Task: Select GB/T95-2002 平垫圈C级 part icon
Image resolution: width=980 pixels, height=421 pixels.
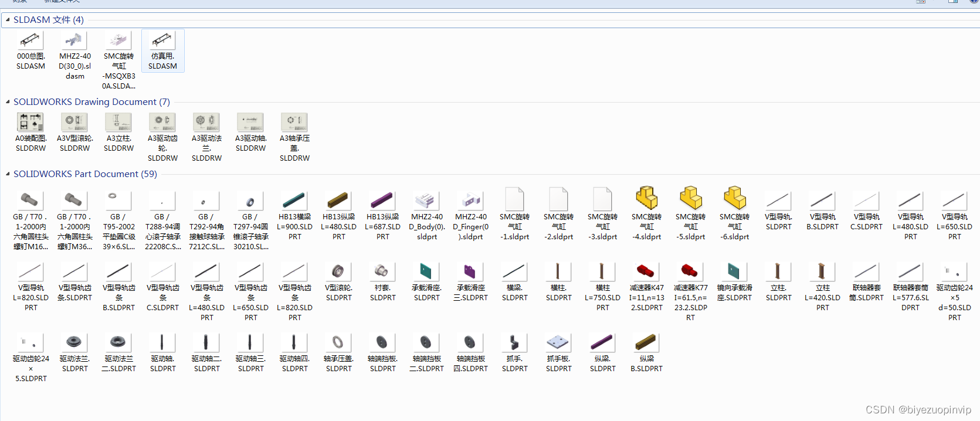Action: [x=118, y=200]
